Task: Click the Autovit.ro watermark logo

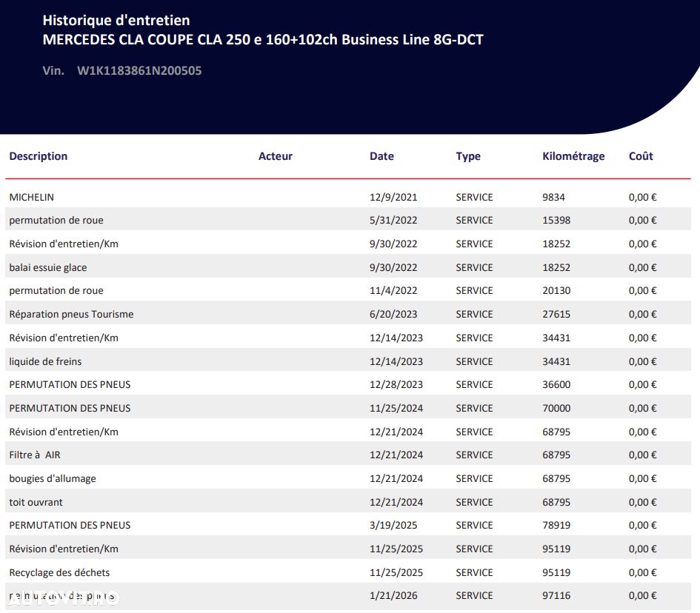Action: click(x=64, y=599)
